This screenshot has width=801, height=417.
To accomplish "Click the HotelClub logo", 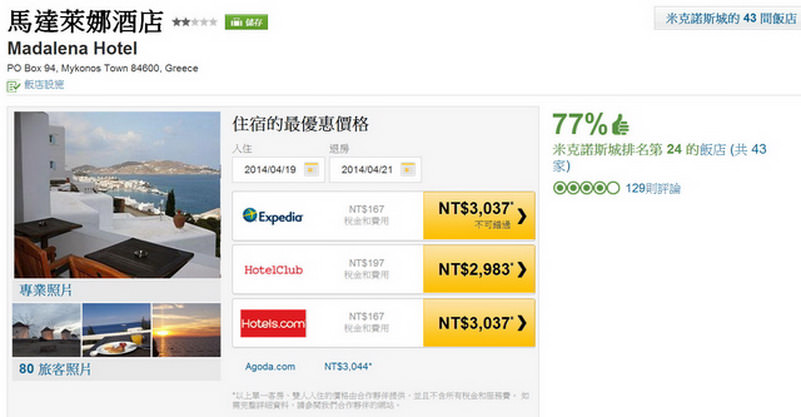I will click(273, 269).
